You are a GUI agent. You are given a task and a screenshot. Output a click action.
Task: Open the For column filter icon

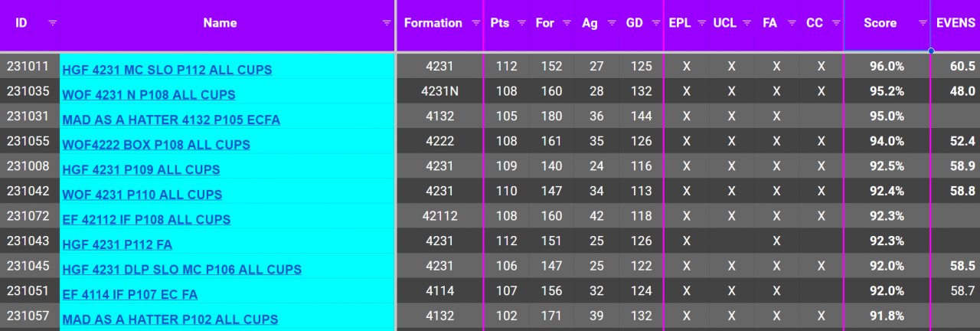coord(567,23)
